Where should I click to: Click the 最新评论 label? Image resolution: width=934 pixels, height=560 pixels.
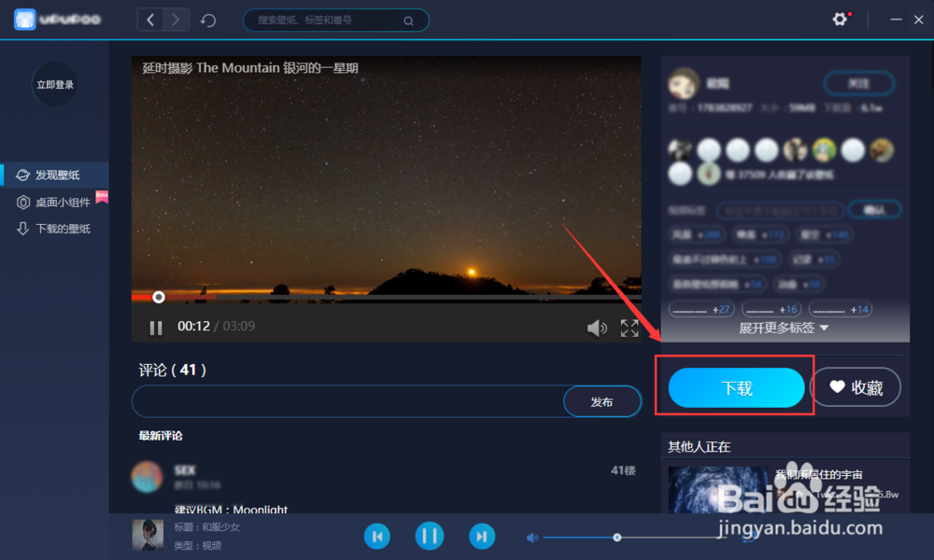(x=161, y=436)
